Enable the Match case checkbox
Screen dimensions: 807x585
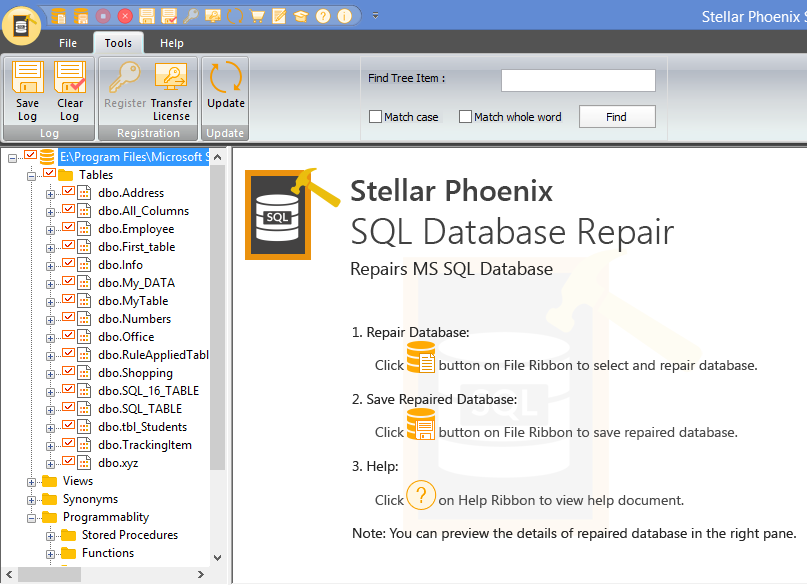pyautogui.click(x=375, y=117)
